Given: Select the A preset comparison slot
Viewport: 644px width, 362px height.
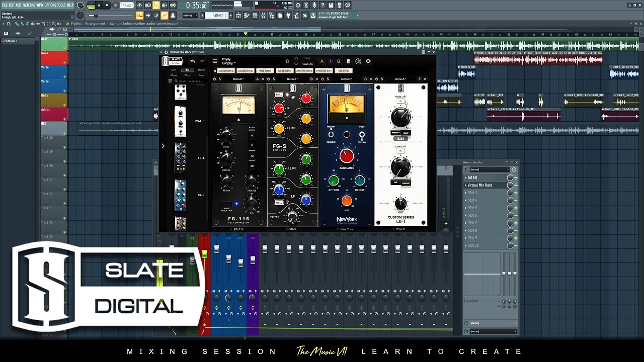Looking at the screenshot, I should click(322, 61).
